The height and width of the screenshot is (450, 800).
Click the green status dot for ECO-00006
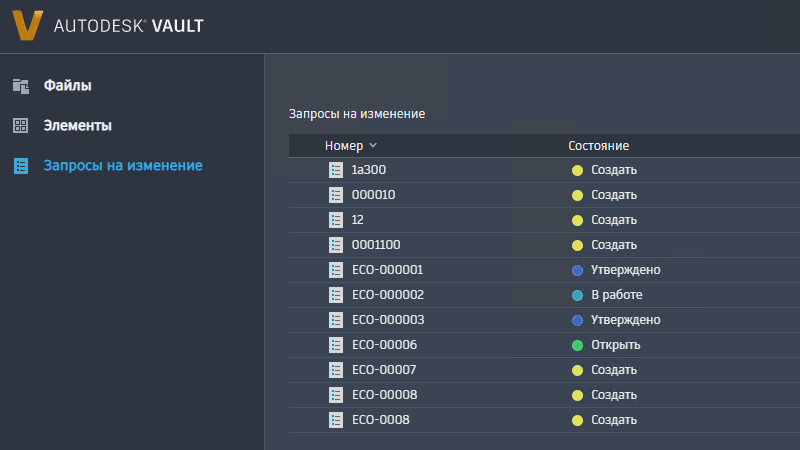(x=577, y=345)
